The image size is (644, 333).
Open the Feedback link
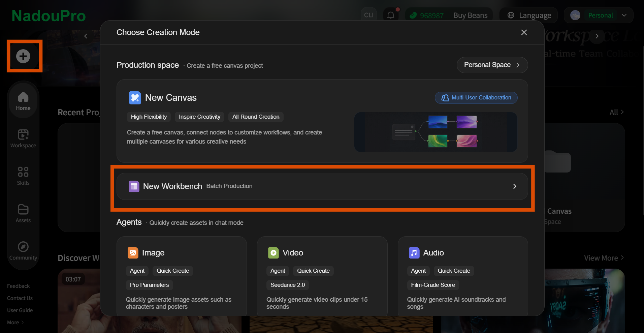point(19,286)
